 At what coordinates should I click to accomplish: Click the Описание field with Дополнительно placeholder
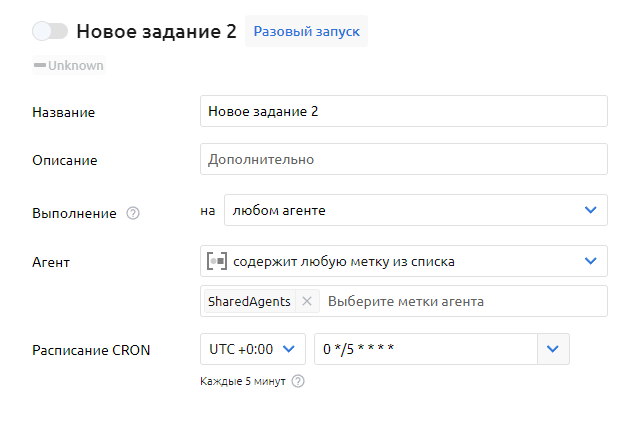[x=403, y=159]
